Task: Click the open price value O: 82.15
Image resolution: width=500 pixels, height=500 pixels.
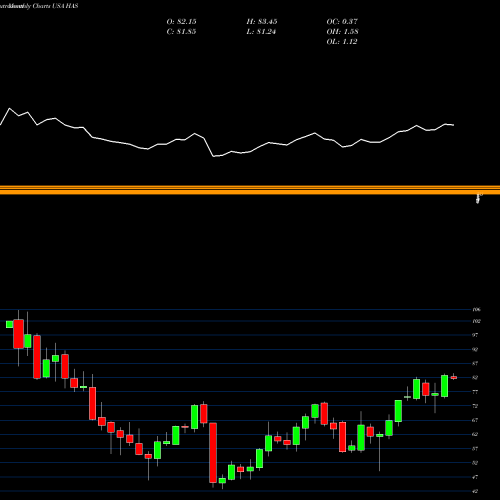Action: (x=181, y=22)
